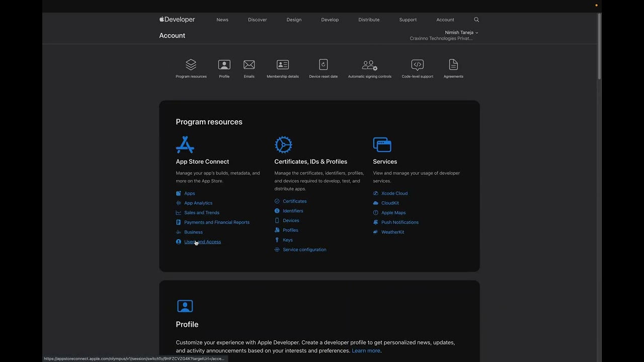
Task: Open the Apps link
Action: [x=190, y=193]
